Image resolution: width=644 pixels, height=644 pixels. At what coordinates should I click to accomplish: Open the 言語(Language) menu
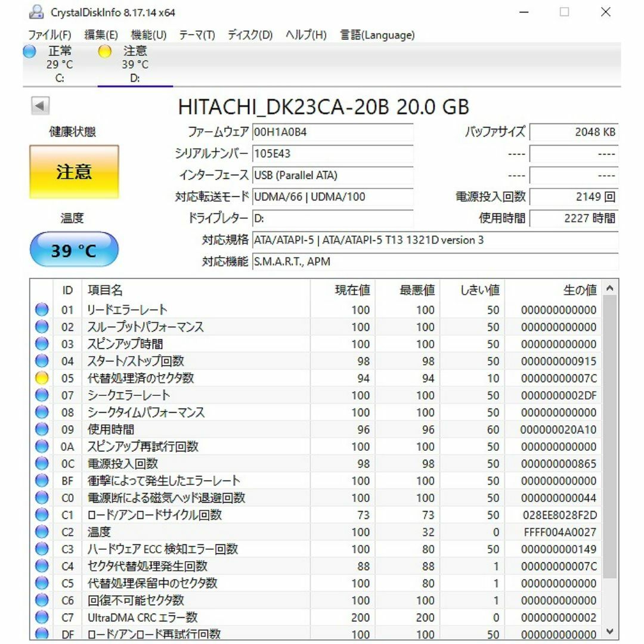[x=377, y=35]
